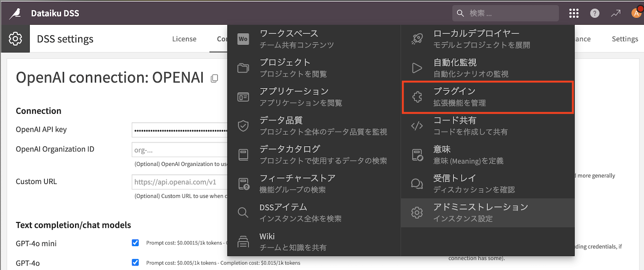Screen dimensions: 644x270
Task: Click the OpenAI API key field
Action: (180, 130)
